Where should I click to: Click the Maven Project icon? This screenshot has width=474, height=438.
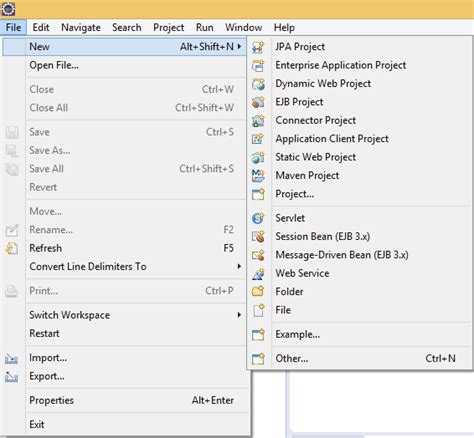[x=258, y=176]
